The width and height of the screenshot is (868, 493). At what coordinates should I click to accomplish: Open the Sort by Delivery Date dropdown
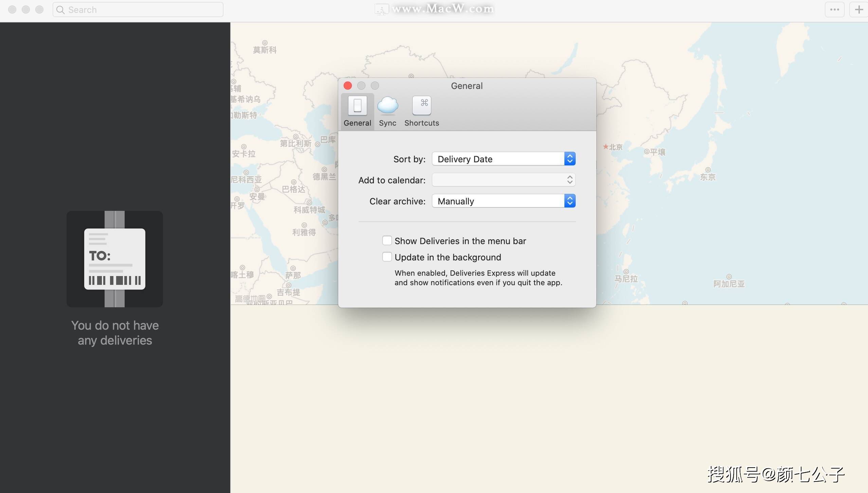coord(504,159)
